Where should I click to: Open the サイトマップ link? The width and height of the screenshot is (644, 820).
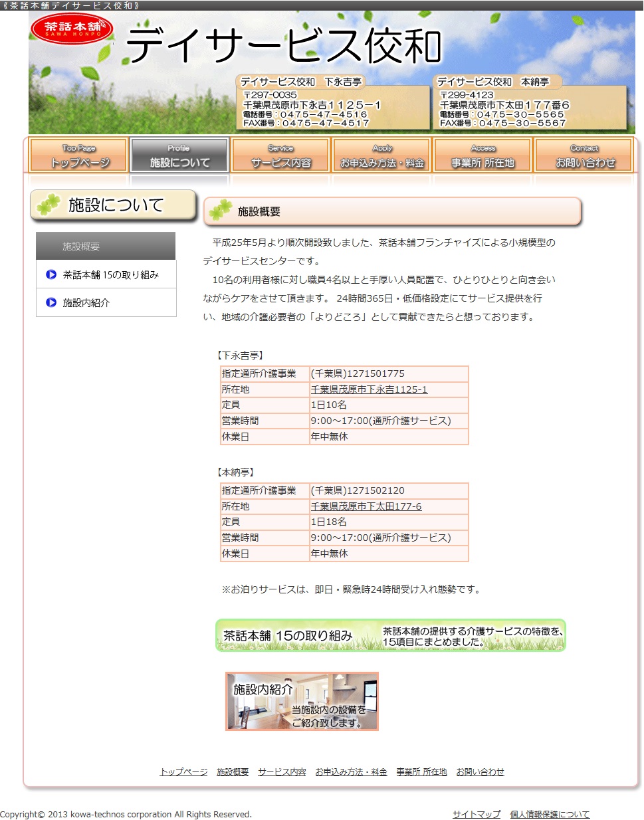tap(477, 814)
